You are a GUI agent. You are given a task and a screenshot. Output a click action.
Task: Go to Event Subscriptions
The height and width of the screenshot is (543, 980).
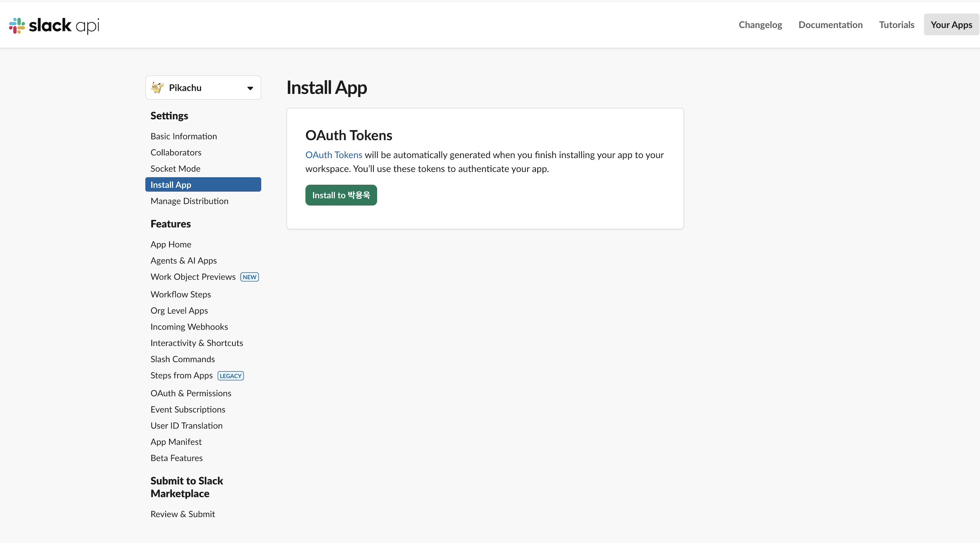click(188, 409)
